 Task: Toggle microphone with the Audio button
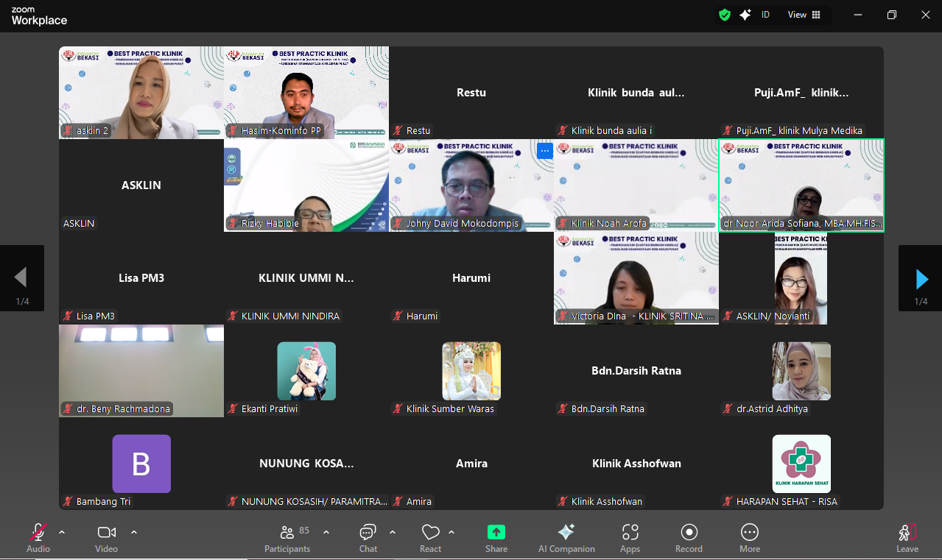tap(38, 537)
